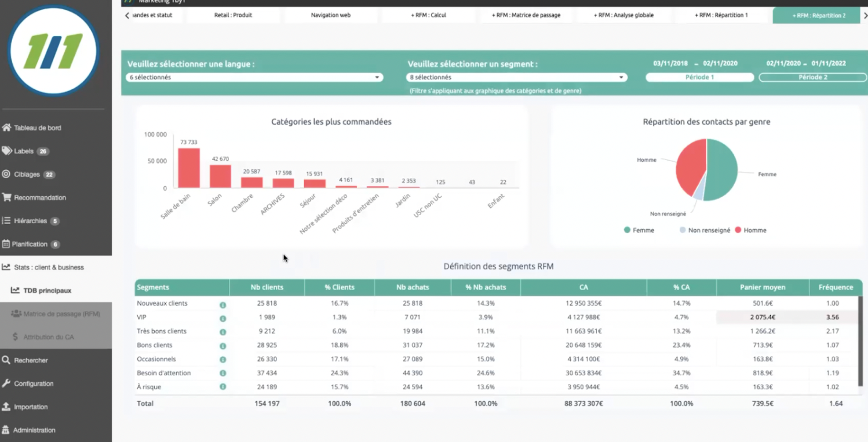868x442 pixels.
Task: Open the + RFM : Calcul tab
Action: pos(428,15)
